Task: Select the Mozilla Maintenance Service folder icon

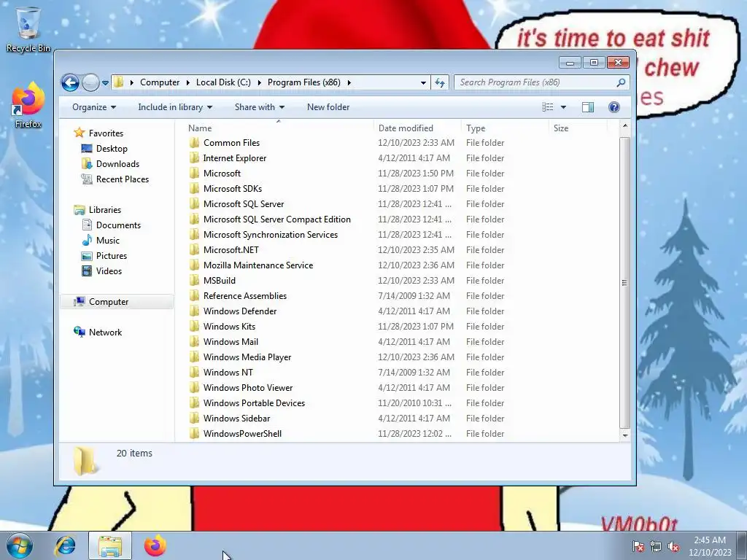Action: click(x=194, y=265)
